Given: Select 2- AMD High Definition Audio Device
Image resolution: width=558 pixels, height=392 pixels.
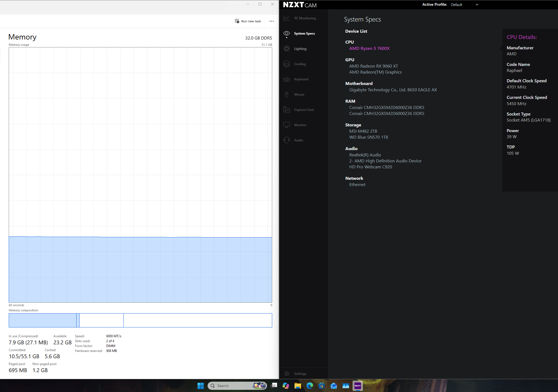Looking at the screenshot, I should [385, 161].
